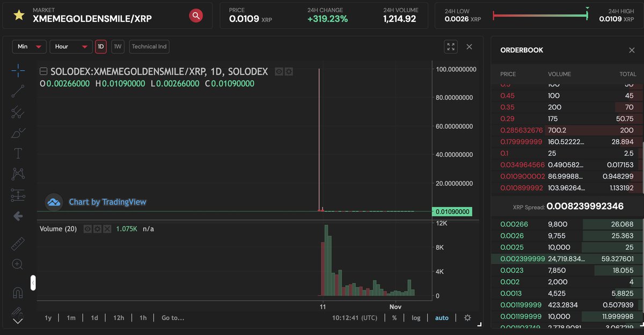This screenshot has height=335, width=644.
Task: Select the lock drawings pencil tool
Action: pos(18,311)
